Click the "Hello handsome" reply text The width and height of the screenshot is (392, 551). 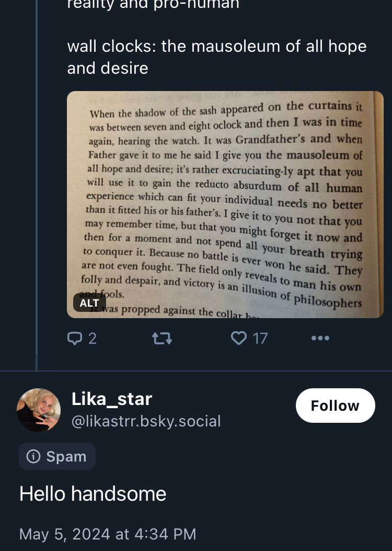[x=93, y=493]
